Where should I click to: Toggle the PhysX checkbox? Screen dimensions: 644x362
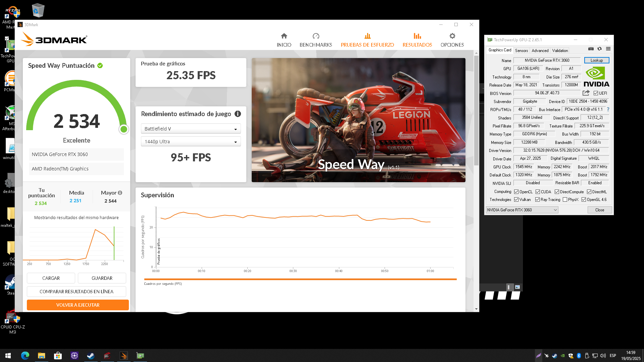[565, 200]
